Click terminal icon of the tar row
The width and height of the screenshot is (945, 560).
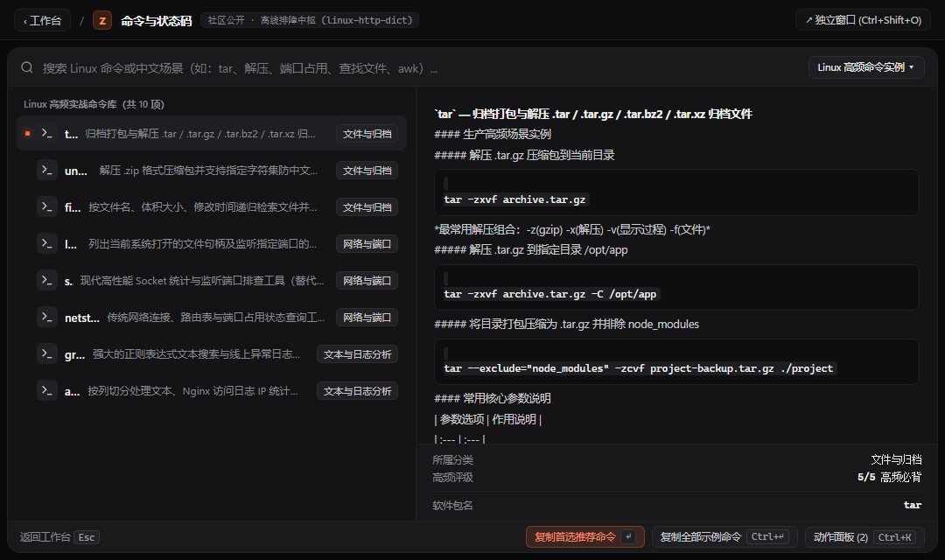point(47,133)
